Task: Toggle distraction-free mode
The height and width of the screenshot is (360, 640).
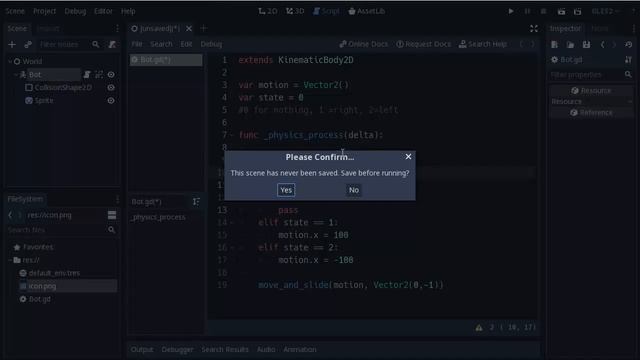Action: pyautogui.click(x=533, y=28)
